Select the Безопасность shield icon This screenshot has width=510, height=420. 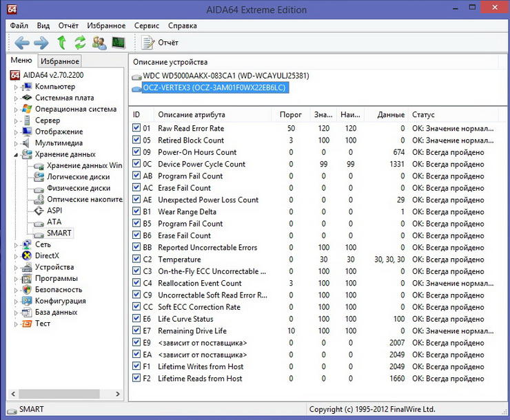pos(27,289)
